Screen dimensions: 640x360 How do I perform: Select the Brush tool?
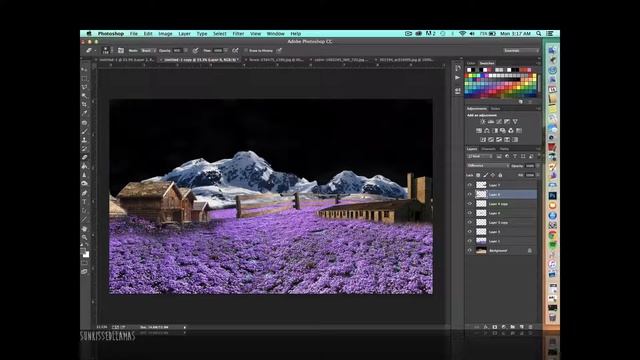point(84,131)
